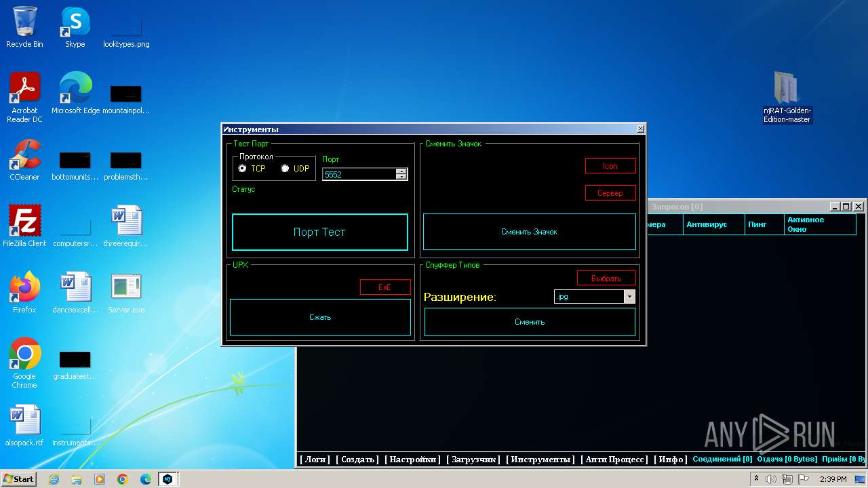The image size is (868, 488).
Task: Select the problemsth... desktop file
Action: (126, 165)
